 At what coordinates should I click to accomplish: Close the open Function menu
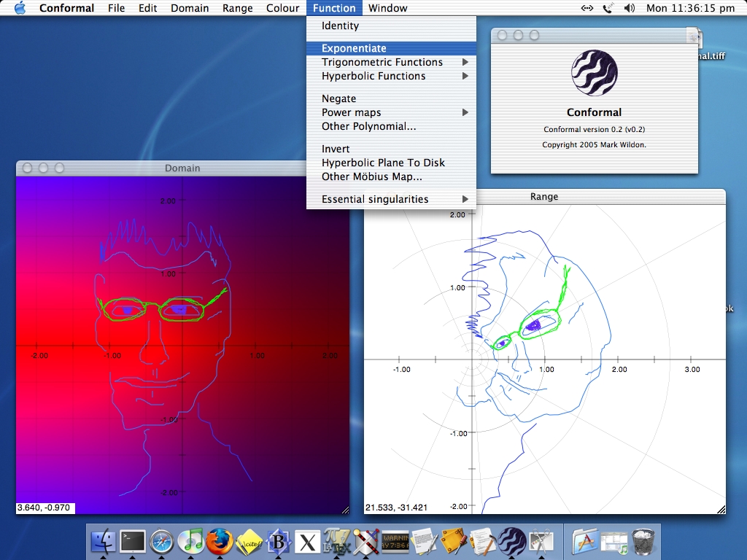click(x=334, y=8)
